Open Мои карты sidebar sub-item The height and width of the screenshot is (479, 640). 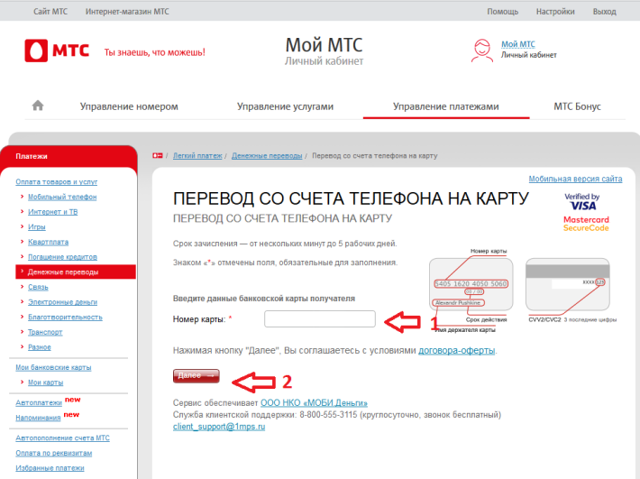46,382
